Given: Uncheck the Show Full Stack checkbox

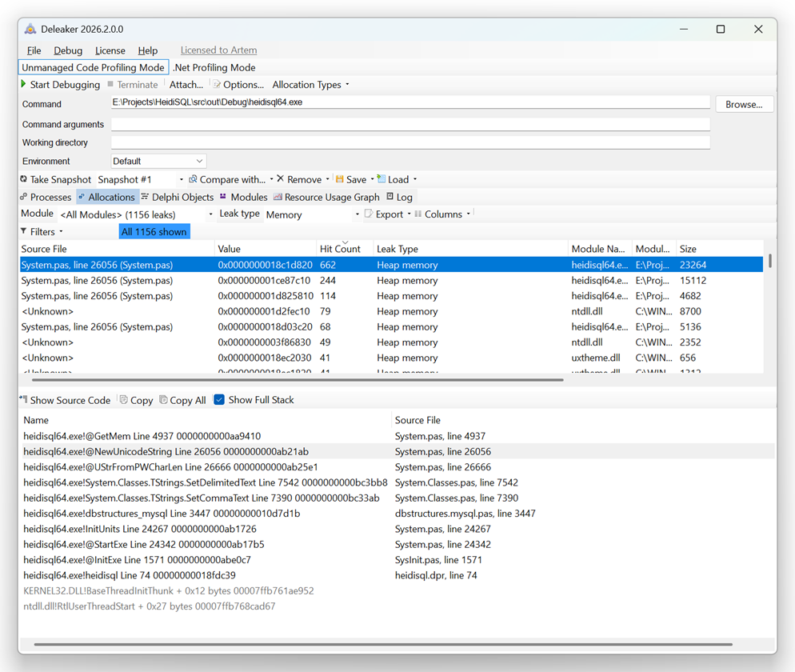Looking at the screenshot, I should 219,400.
